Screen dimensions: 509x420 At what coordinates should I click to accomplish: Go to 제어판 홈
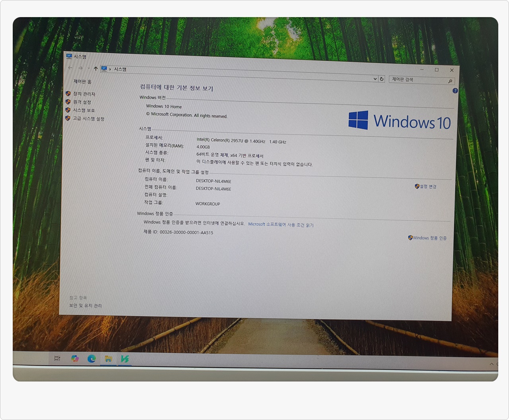[x=82, y=82]
